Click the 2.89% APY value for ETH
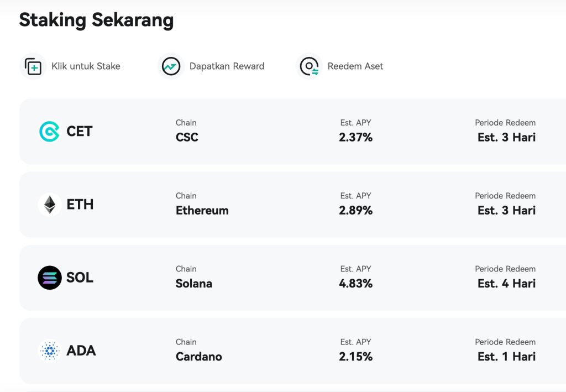This screenshot has height=392, width=566. pos(356,210)
